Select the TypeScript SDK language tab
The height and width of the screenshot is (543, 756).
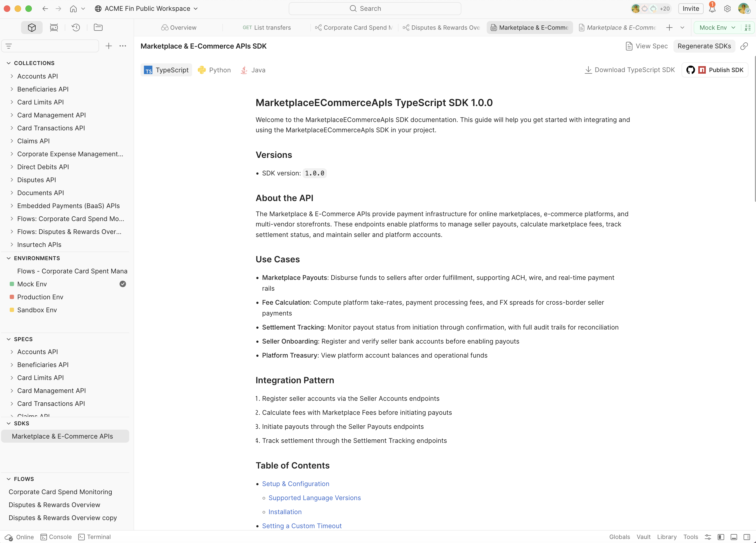(x=166, y=70)
